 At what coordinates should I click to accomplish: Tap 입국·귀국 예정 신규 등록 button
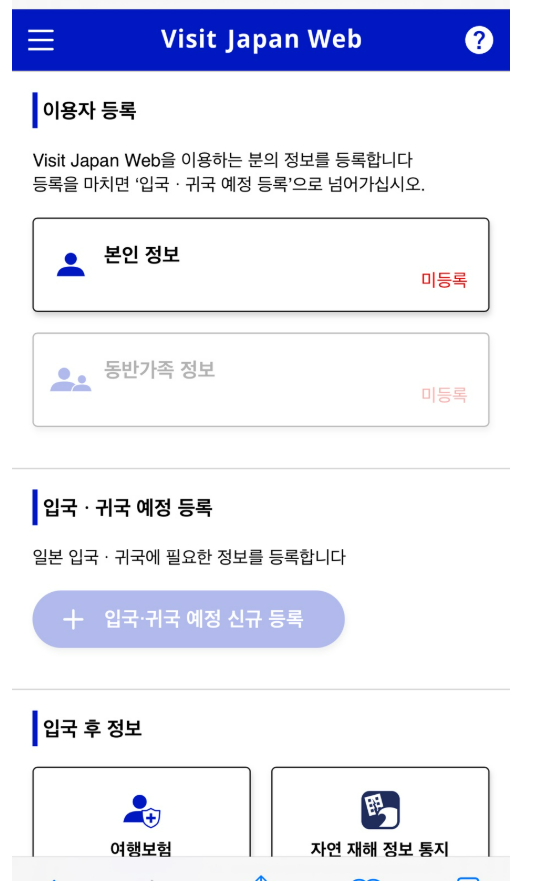pyautogui.click(x=189, y=619)
